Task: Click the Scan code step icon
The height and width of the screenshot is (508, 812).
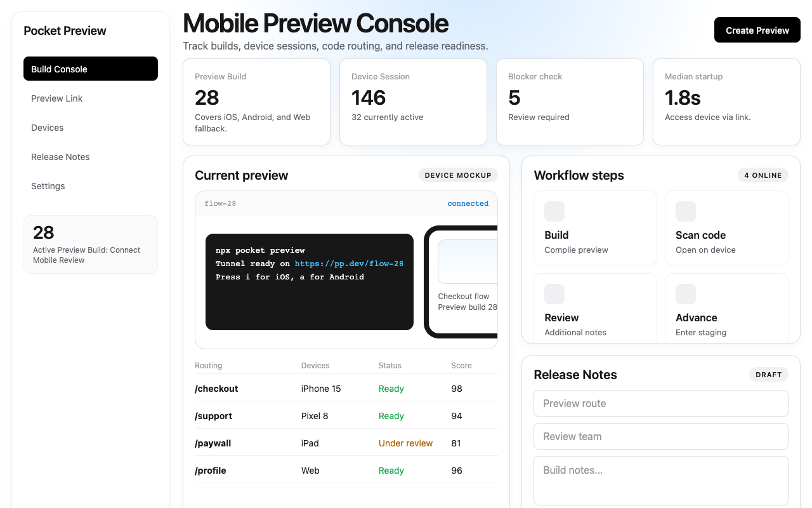Action: click(686, 211)
